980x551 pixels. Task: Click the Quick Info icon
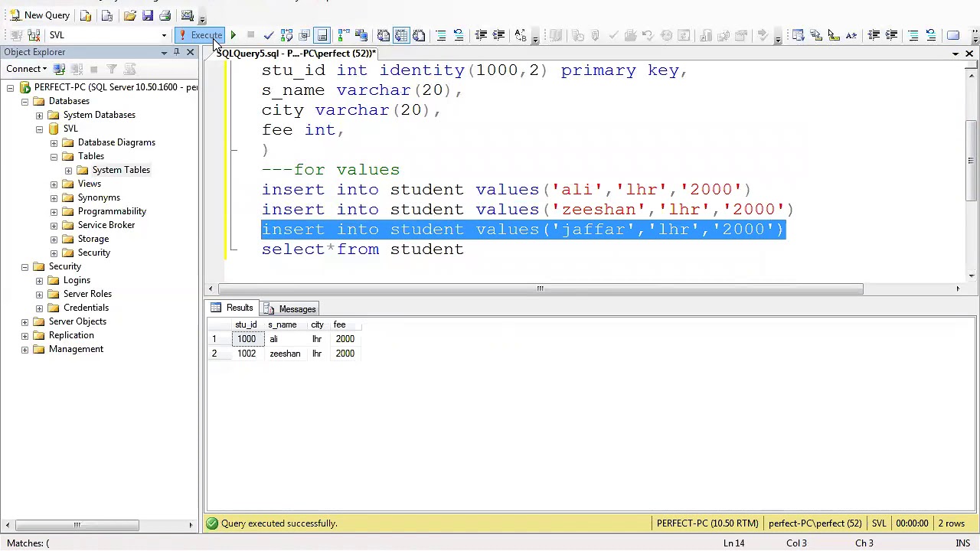[x=833, y=35]
